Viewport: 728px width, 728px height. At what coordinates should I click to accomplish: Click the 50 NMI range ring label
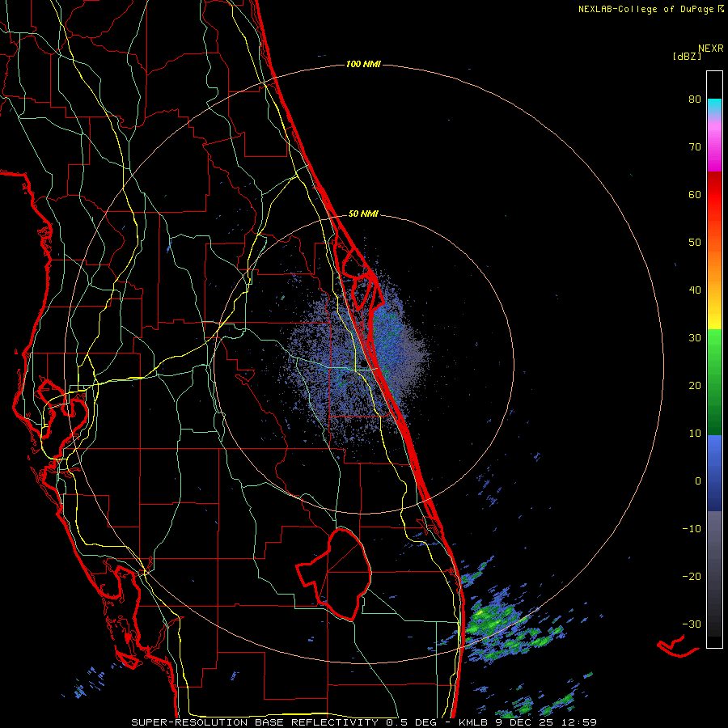coord(363,214)
